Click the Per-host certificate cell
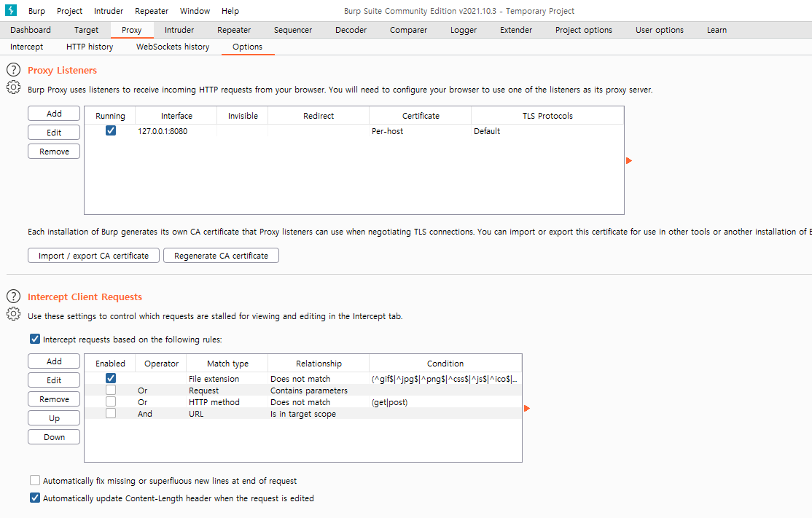Screen dimensions: 812x518 point(421,131)
